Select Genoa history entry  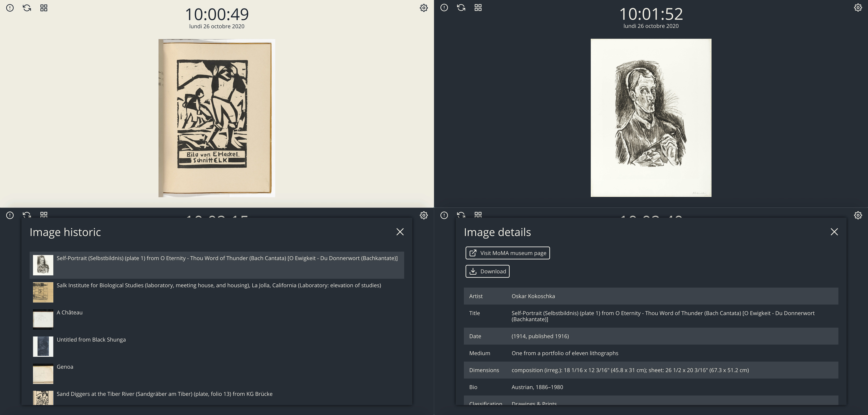(217, 374)
